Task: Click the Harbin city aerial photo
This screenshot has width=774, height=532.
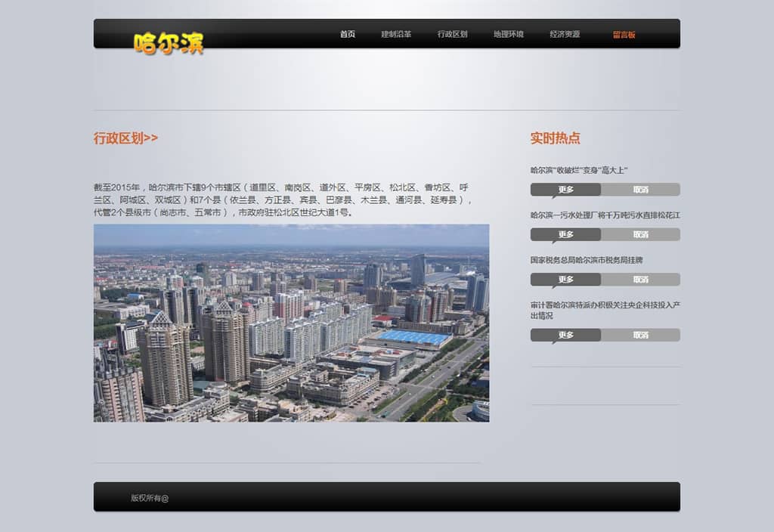Action: point(291,323)
